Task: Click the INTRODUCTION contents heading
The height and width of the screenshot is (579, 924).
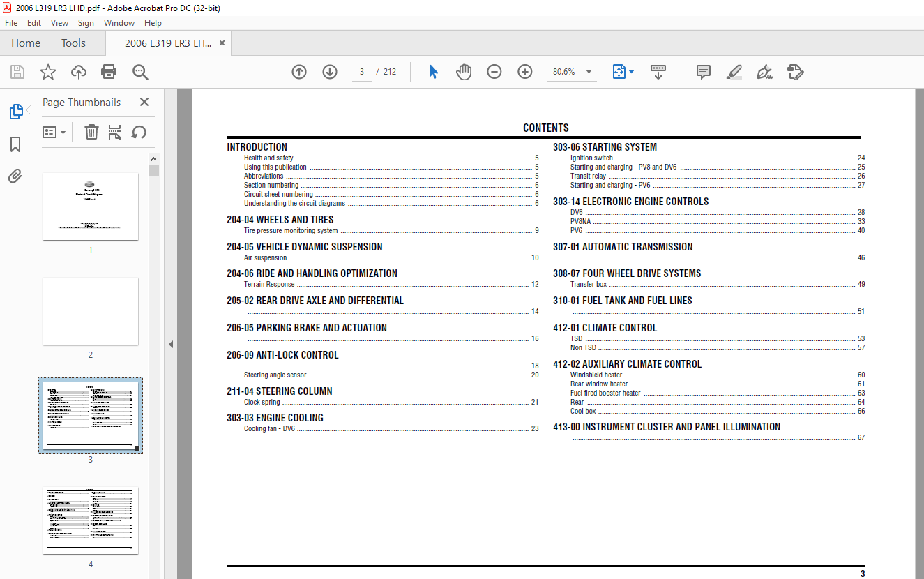Action: (x=257, y=147)
